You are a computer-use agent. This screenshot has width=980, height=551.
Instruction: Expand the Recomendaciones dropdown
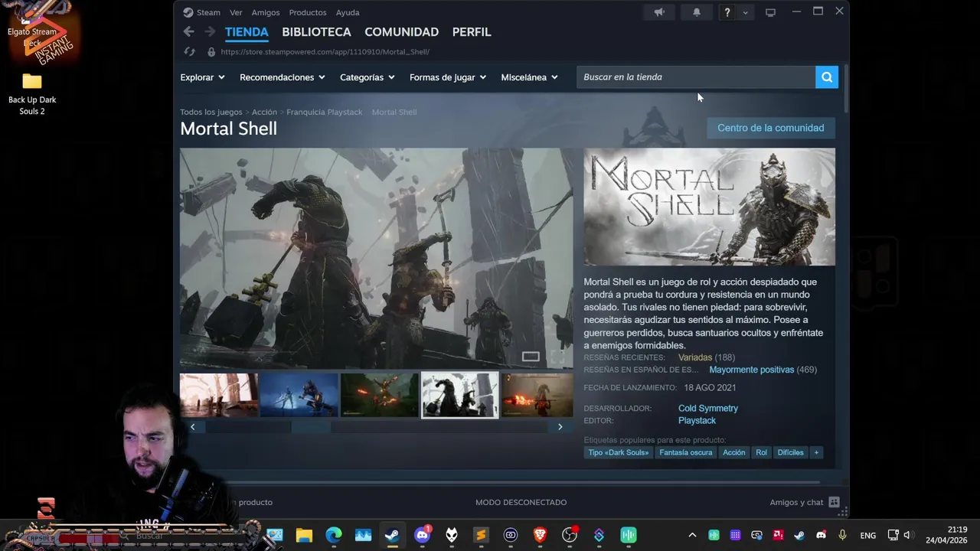point(283,77)
